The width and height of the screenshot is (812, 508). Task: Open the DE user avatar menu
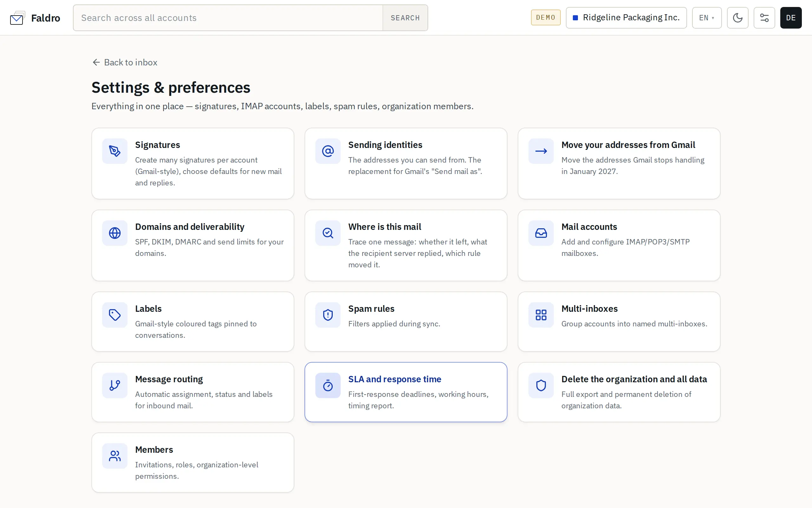pos(791,18)
